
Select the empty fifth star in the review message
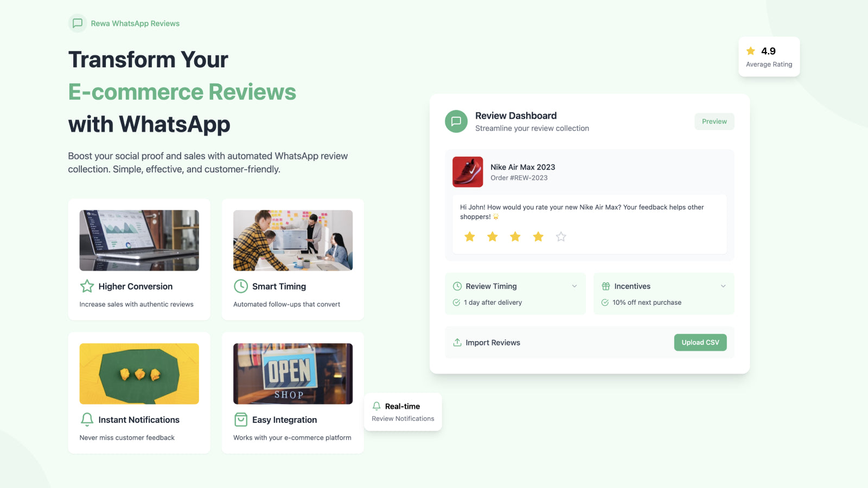tap(560, 236)
